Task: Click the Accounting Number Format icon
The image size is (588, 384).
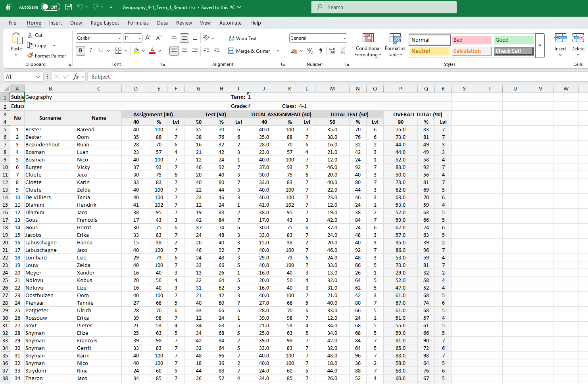Action: (x=294, y=51)
